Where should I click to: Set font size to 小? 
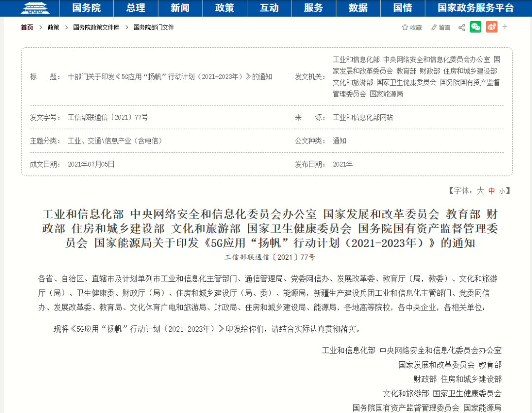(502, 191)
